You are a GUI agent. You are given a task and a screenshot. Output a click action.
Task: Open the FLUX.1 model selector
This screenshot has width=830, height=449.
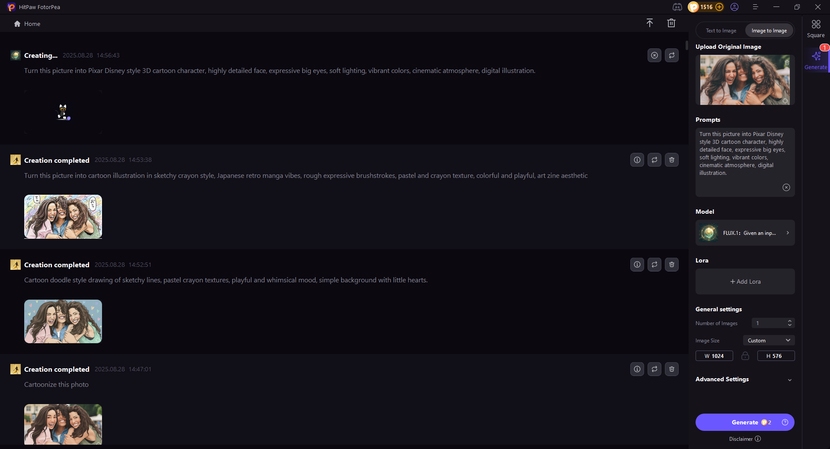point(745,233)
